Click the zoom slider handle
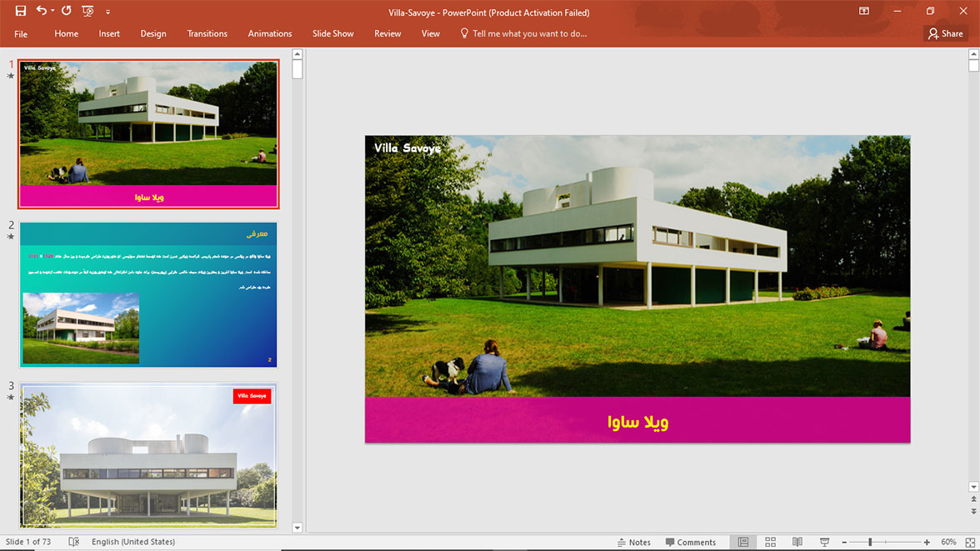The height and width of the screenshot is (551, 980). click(869, 542)
